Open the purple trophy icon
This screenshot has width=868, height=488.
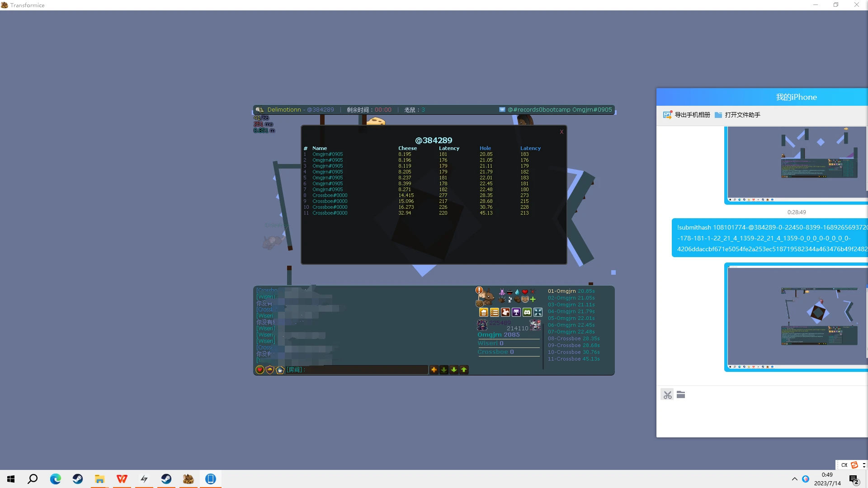pos(516,312)
